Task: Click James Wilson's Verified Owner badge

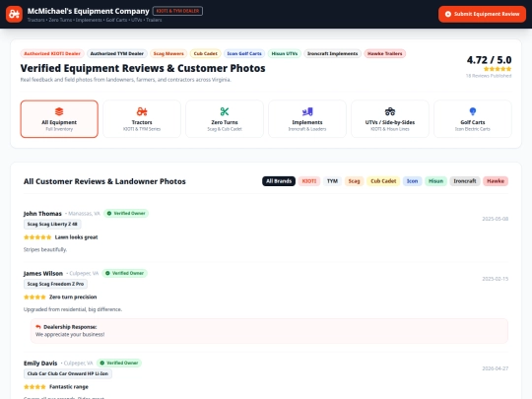Action: point(125,273)
